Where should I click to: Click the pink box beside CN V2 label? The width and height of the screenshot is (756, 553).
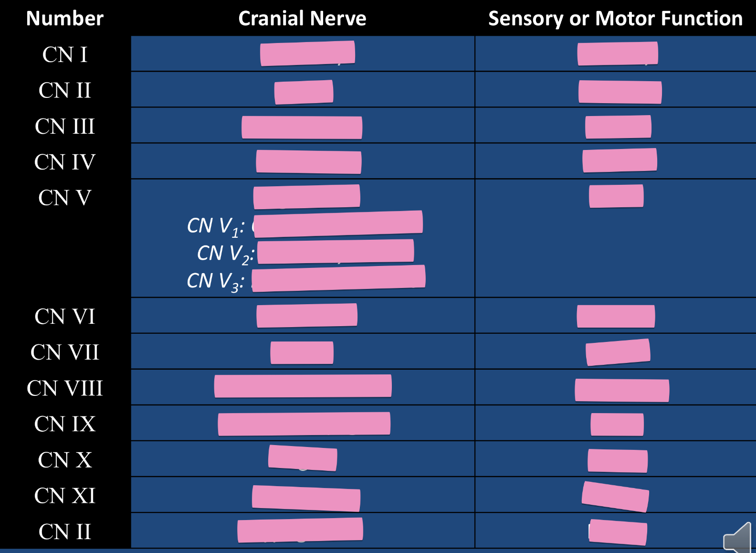(x=336, y=251)
